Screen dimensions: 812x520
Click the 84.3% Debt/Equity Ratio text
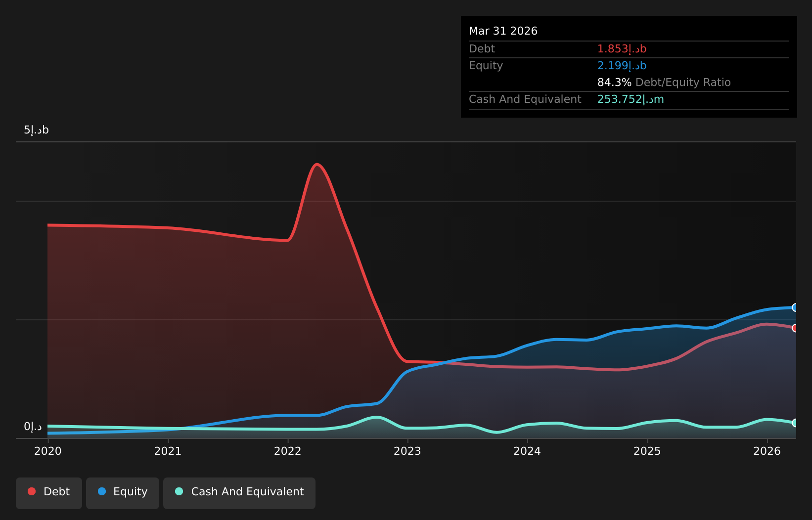[x=664, y=82]
